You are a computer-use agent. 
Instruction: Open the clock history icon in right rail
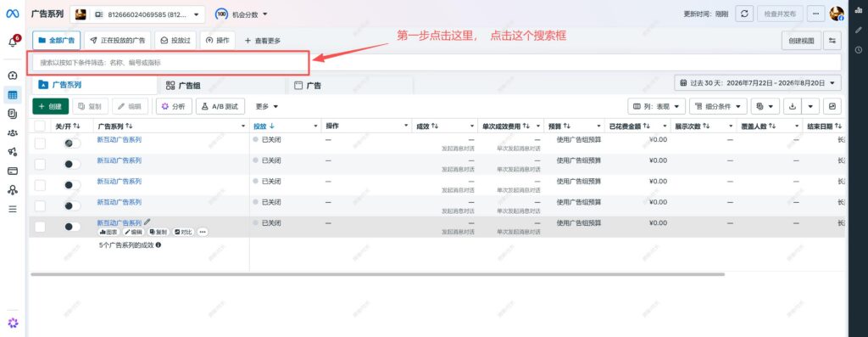click(x=859, y=50)
